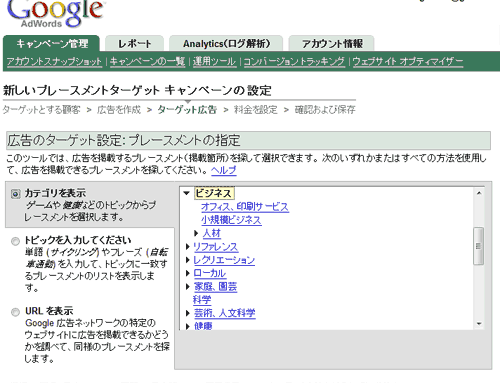The width and height of the screenshot is (500, 383).
Task: Expand the 健康 category
Action: [x=188, y=326]
